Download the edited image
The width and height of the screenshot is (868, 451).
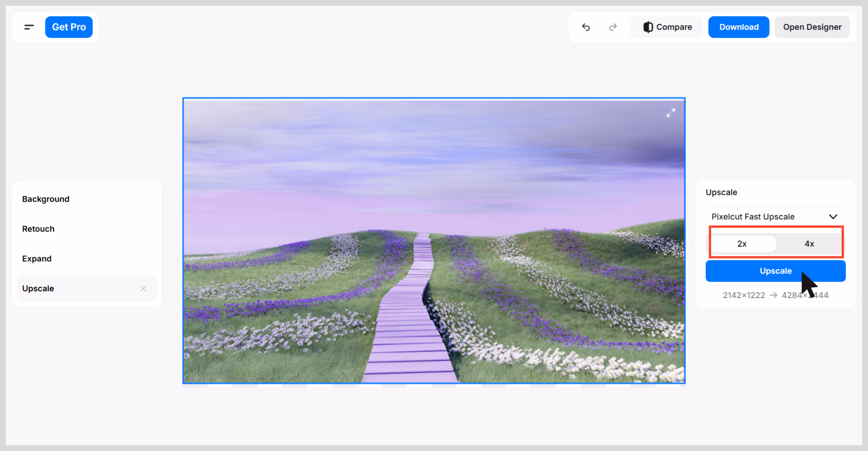click(x=739, y=27)
